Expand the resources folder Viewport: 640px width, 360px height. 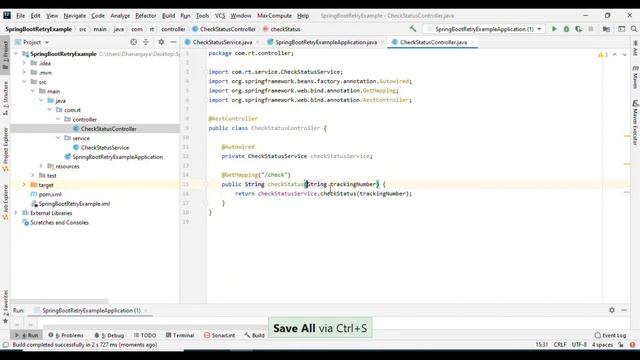(x=41, y=166)
